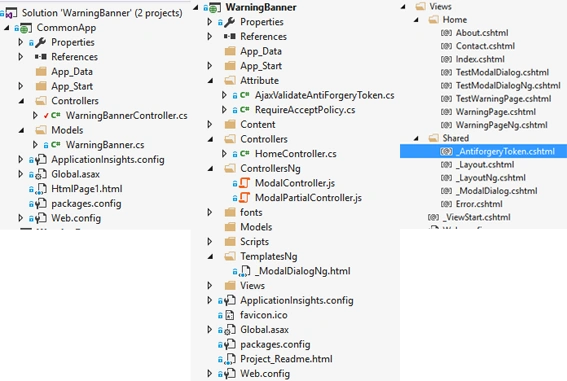The width and height of the screenshot is (567, 381).
Task: Select Index.cshtml view file
Action: [x=480, y=59]
